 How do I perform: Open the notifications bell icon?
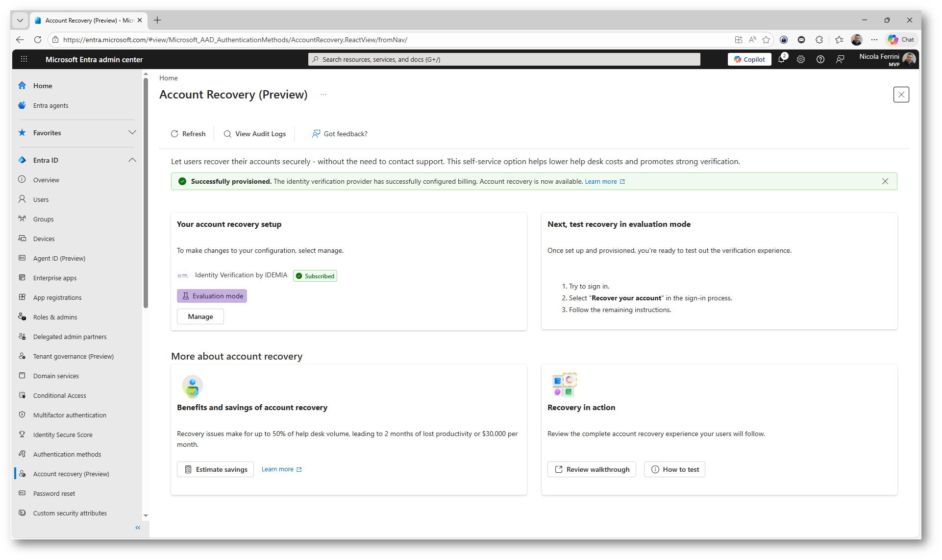point(781,59)
